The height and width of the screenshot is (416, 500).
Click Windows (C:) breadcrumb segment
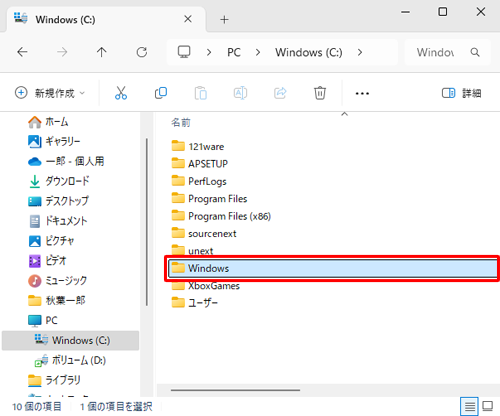(309, 52)
